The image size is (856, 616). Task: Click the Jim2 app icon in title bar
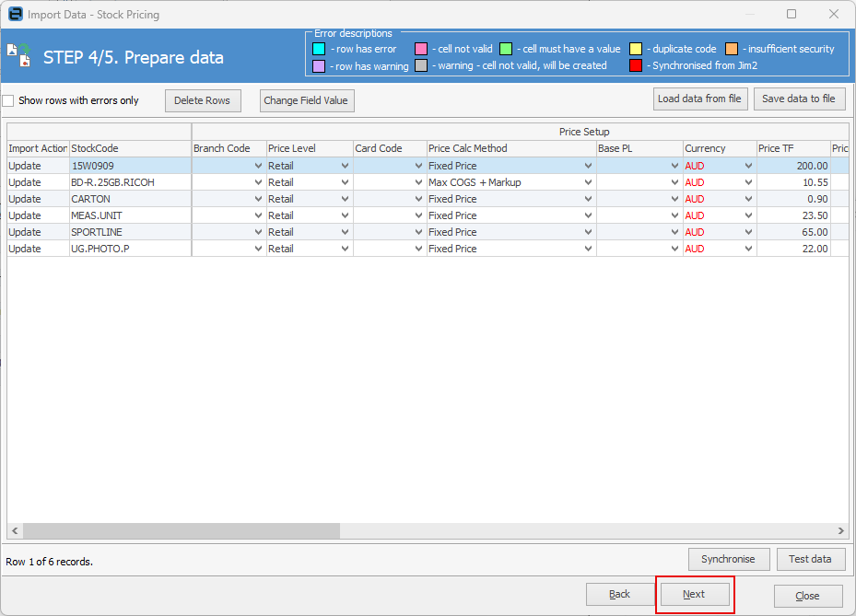(x=15, y=14)
